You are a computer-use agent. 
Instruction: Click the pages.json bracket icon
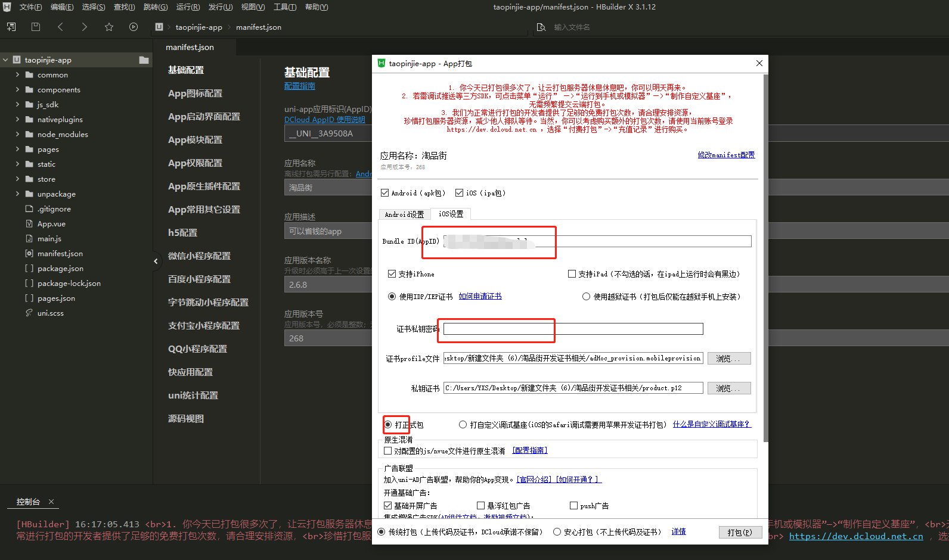[29, 298]
